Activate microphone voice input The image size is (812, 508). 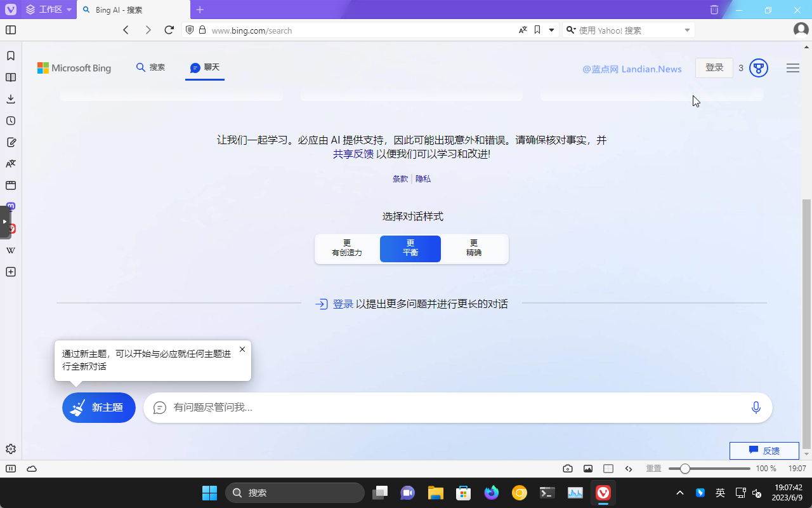(x=756, y=408)
